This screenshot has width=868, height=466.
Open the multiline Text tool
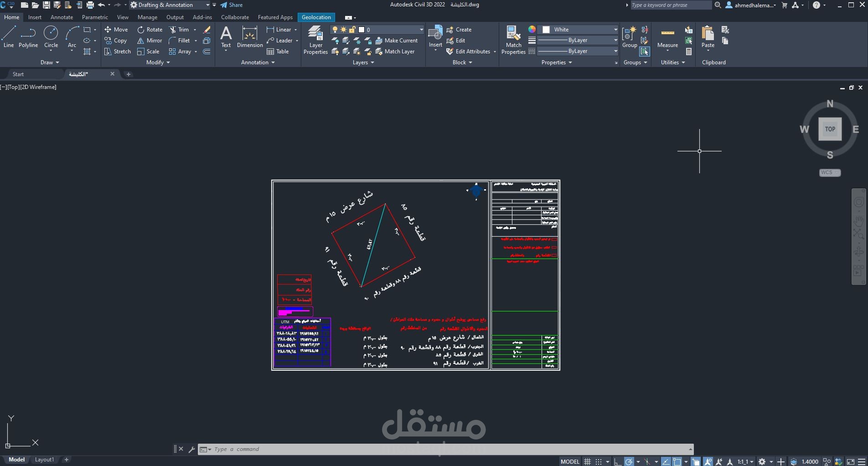[x=226, y=37]
